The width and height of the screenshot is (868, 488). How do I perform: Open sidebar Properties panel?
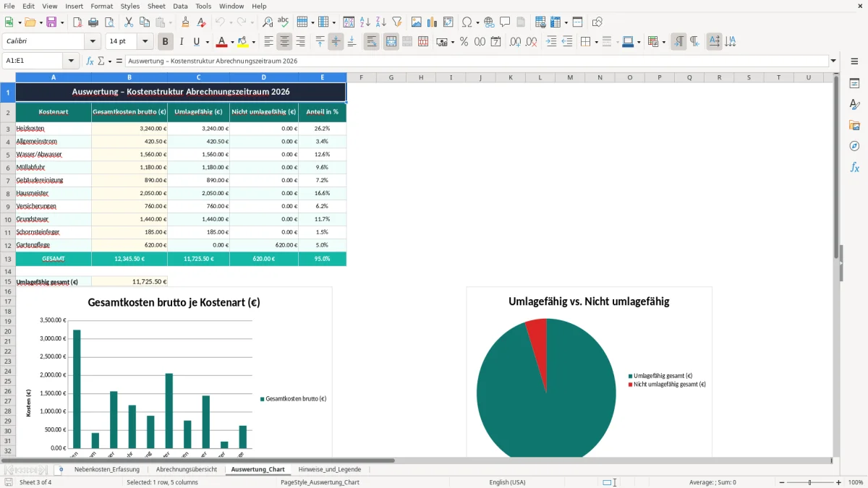pos(854,83)
